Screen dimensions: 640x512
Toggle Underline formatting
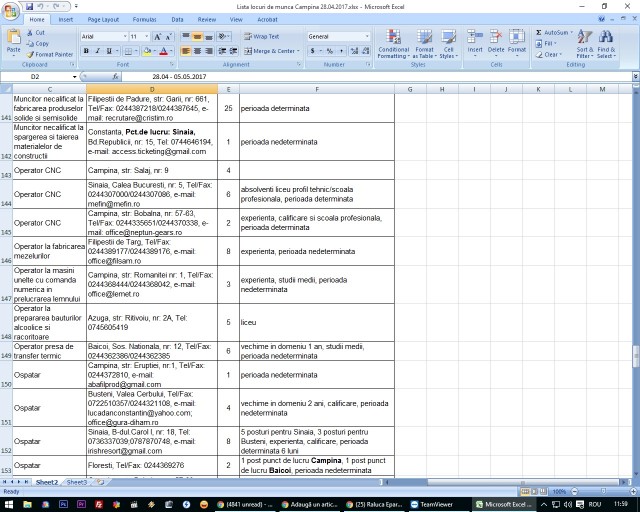click(109, 51)
